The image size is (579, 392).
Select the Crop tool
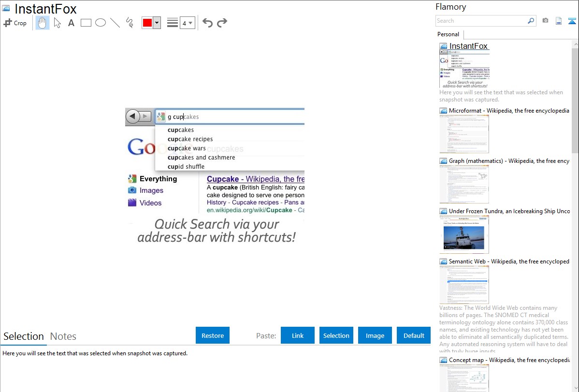[15, 23]
